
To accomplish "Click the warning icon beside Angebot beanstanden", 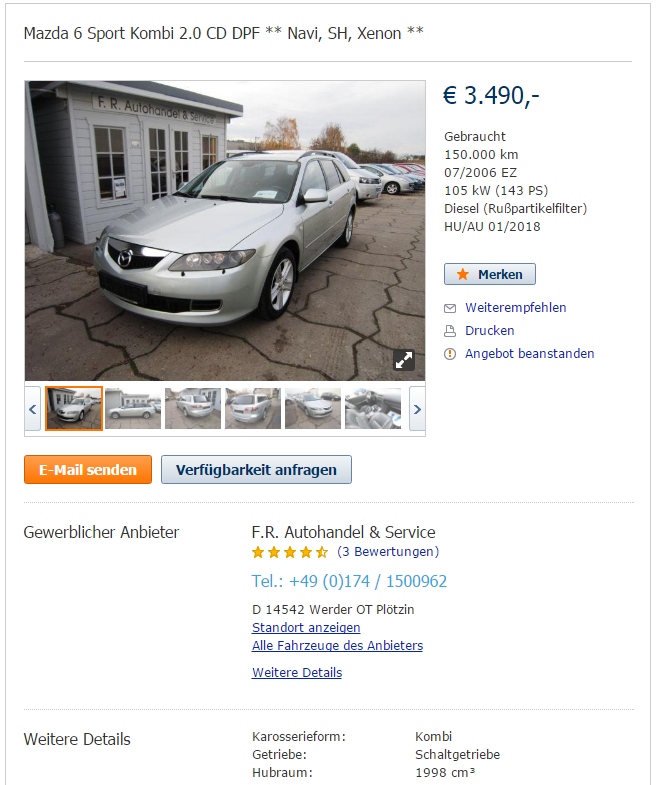I will (450, 354).
